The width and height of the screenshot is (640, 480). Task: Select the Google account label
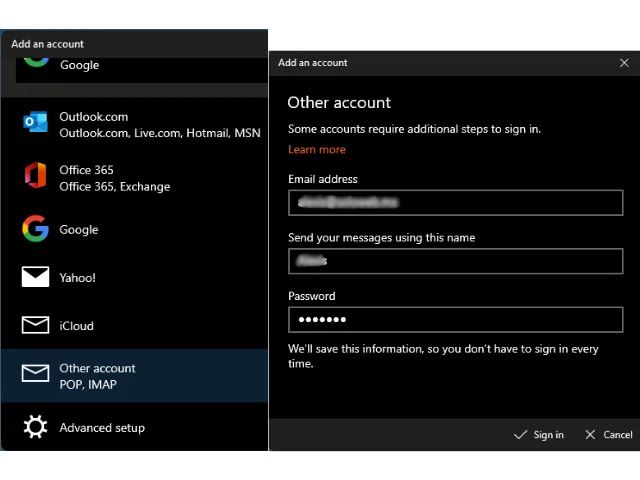[79, 229]
